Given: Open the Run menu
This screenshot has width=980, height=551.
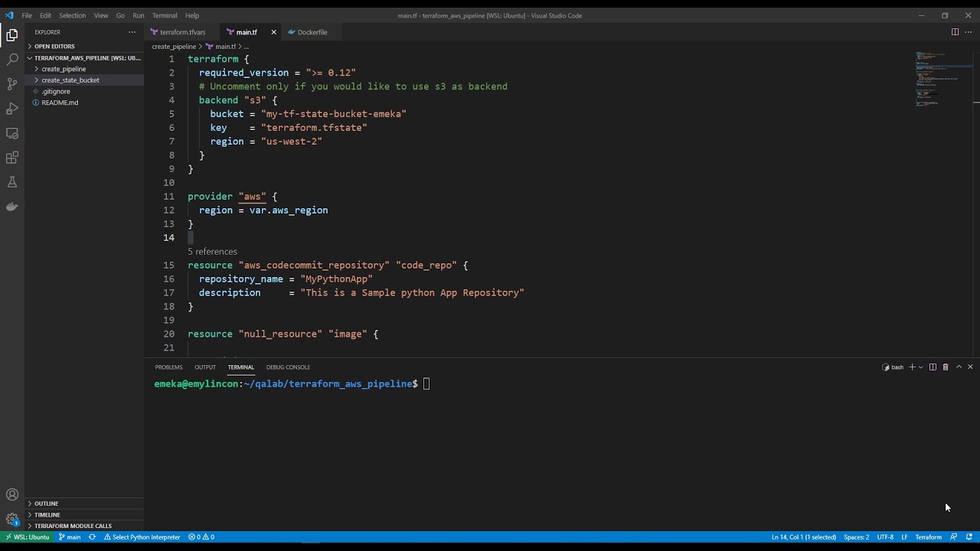Looking at the screenshot, I should (x=139, y=15).
